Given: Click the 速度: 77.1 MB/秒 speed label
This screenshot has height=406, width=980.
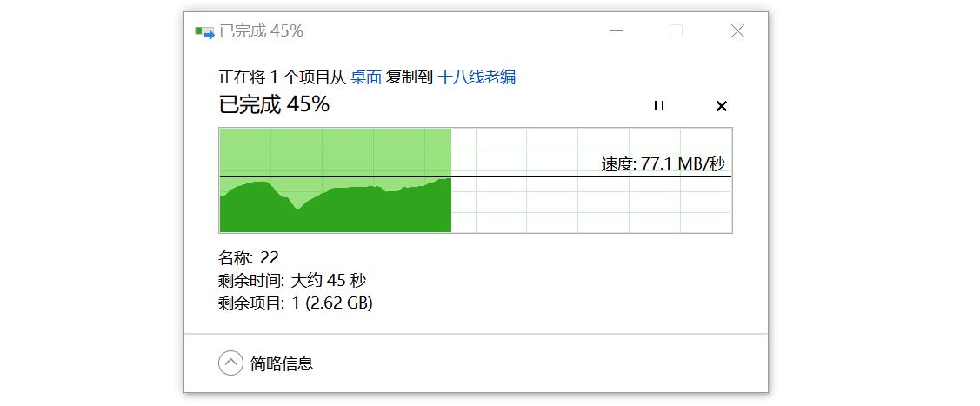Looking at the screenshot, I should point(663,164).
